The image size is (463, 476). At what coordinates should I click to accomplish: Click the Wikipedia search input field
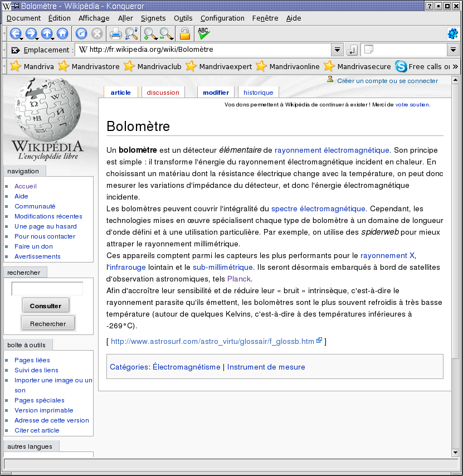47,289
